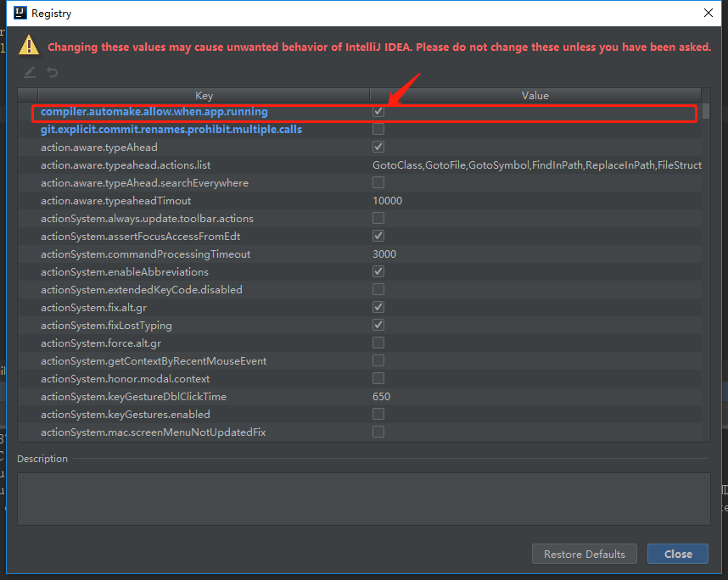Enable git.explicit.commit.renames.prohibit.multiple.calls
The width and height of the screenshot is (728, 580).
tap(378, 129)
